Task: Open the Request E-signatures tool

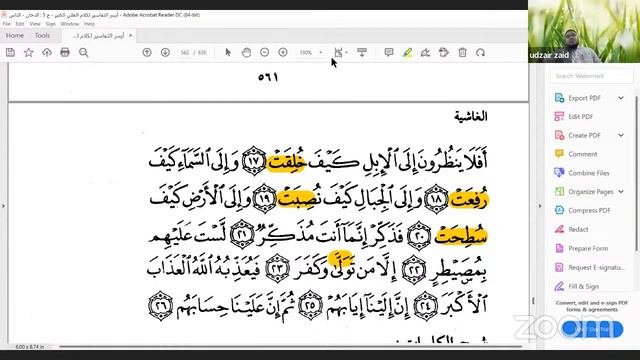Action: [x=596, y=267]
